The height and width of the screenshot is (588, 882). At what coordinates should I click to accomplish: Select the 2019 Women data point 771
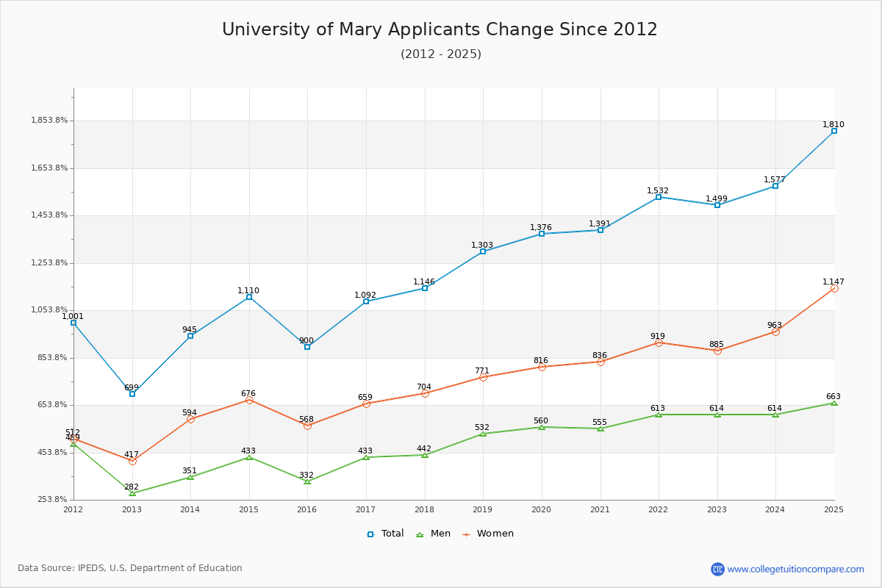(x=483, y=377)
